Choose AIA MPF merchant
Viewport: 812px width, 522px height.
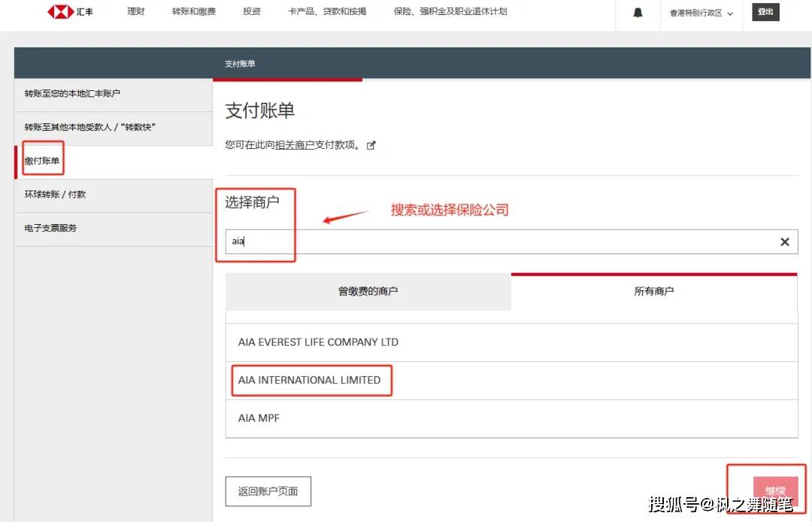coord(512,418)
